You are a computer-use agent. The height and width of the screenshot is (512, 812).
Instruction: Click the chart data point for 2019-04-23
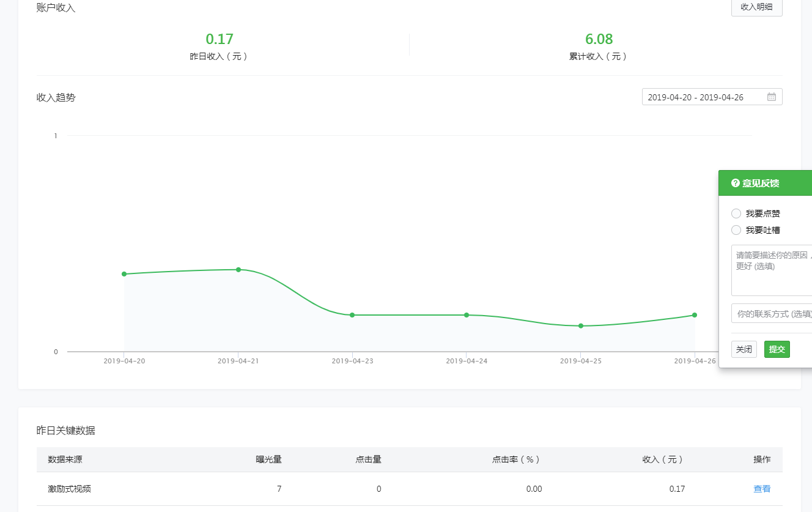(x=352, y=315)
